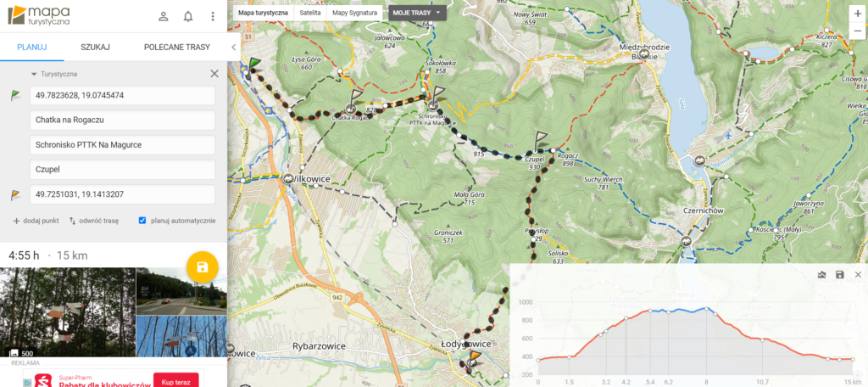Screen dimensions: 868x387
Task: Zoom out the map
Action: [855, 33]
